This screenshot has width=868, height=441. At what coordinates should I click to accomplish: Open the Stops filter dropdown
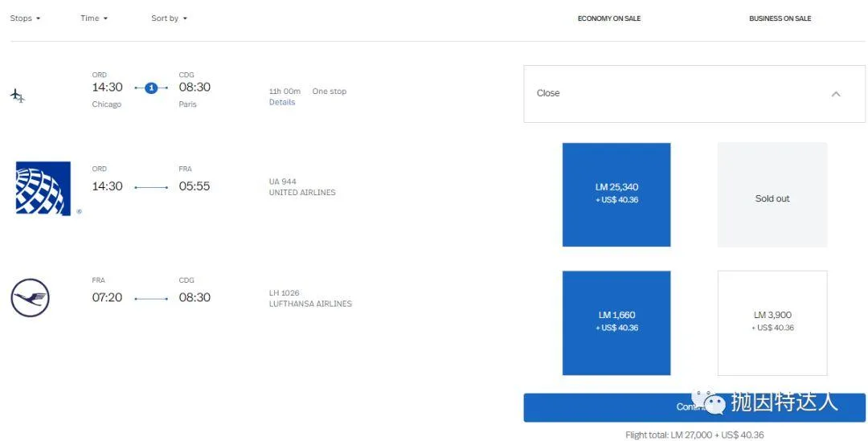25,18
